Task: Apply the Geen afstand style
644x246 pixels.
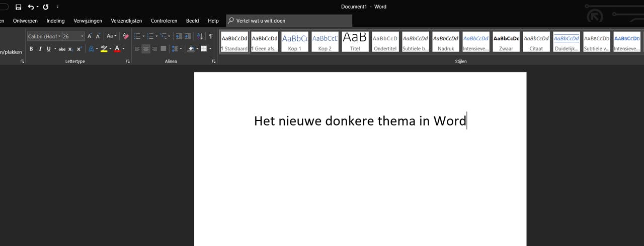Action: click(x=265, y=42)
